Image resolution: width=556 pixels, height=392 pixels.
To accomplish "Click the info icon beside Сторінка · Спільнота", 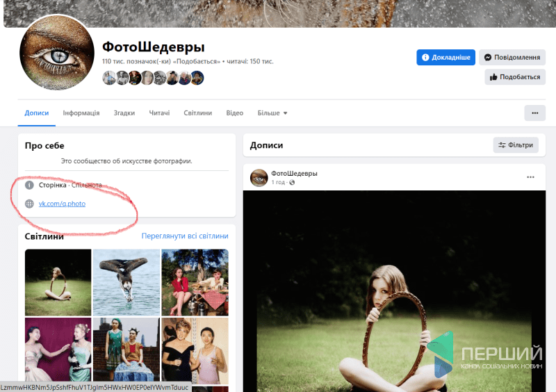I will tap(29, 185).
